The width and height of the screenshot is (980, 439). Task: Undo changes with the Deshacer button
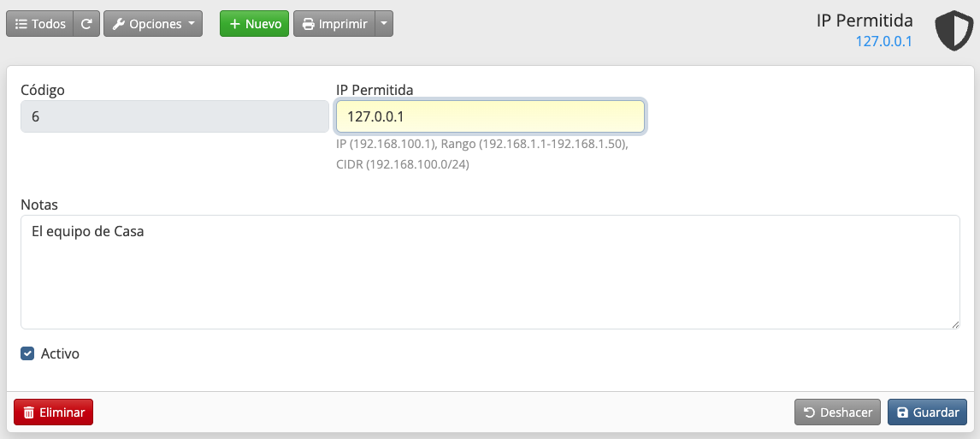837,412
